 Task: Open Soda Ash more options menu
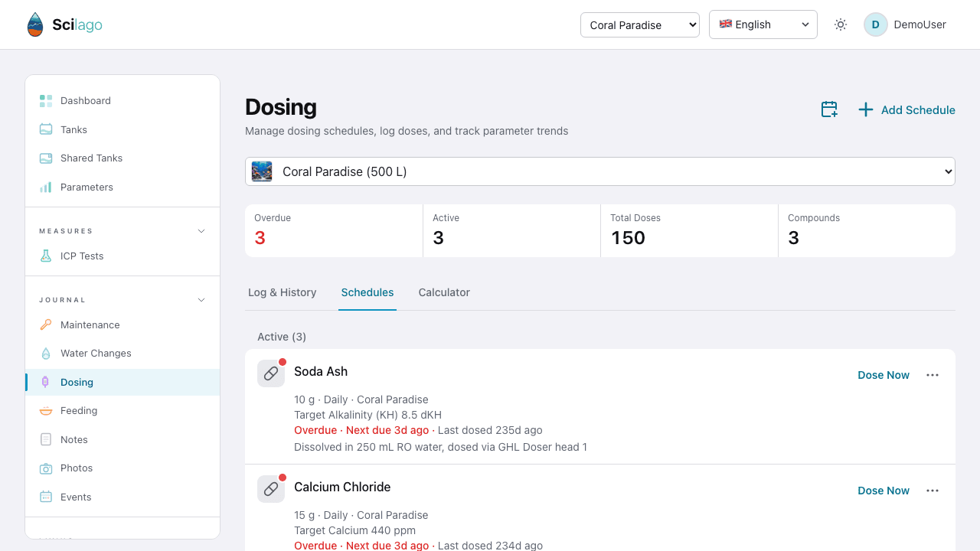(x=933, y=375)
